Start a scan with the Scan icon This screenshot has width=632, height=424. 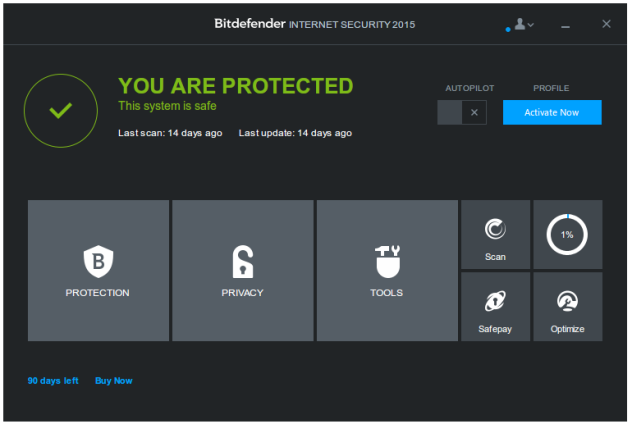495,229
